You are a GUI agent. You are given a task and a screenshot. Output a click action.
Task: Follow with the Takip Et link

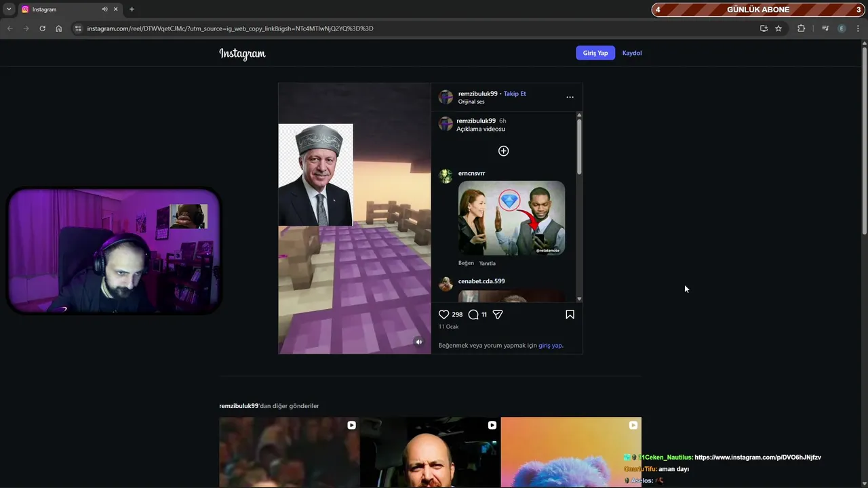pyautogui.click(x=515, y=94)
